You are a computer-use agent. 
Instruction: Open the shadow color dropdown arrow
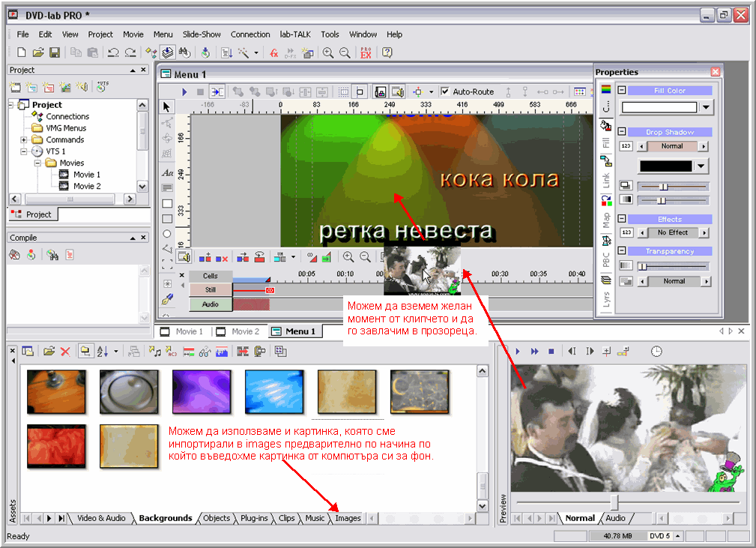(701, 166)
